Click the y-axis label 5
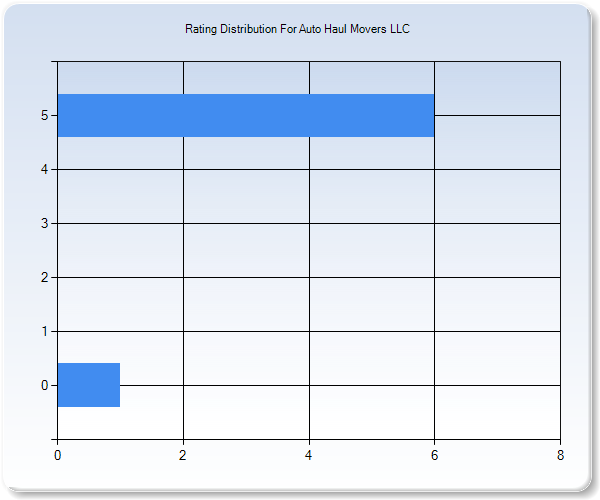This screenshot has width=600, height=500. 45,115
